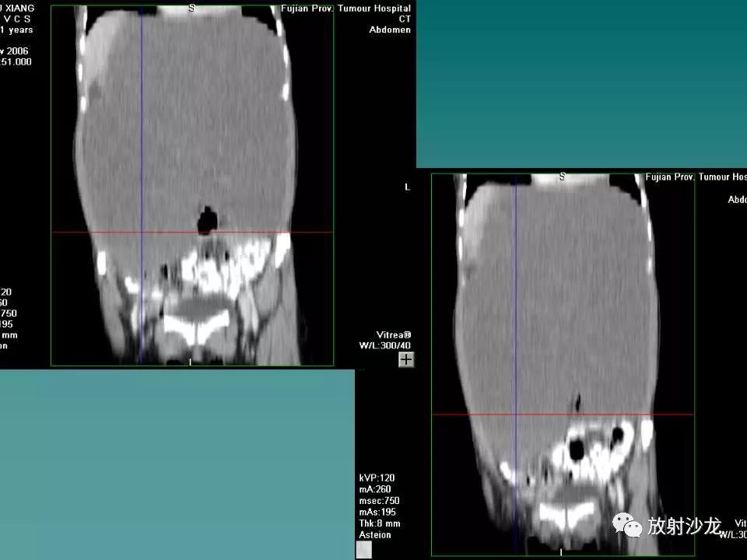Select the kVP:120 parameter text
Screen dimensions: 747x560
(377, 478)
